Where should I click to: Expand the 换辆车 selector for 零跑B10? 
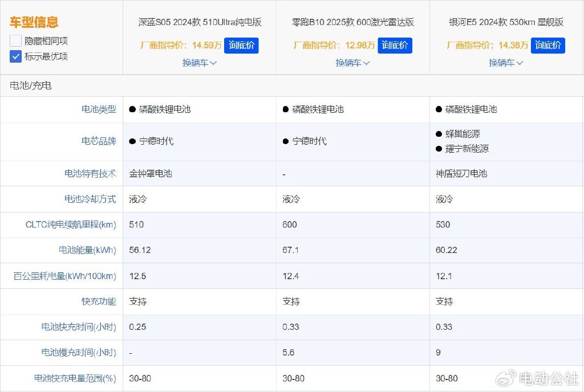[352, 63]
